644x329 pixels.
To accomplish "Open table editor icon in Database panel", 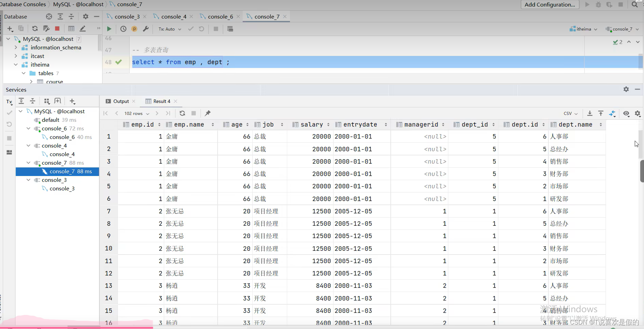I will pos(71,29).
